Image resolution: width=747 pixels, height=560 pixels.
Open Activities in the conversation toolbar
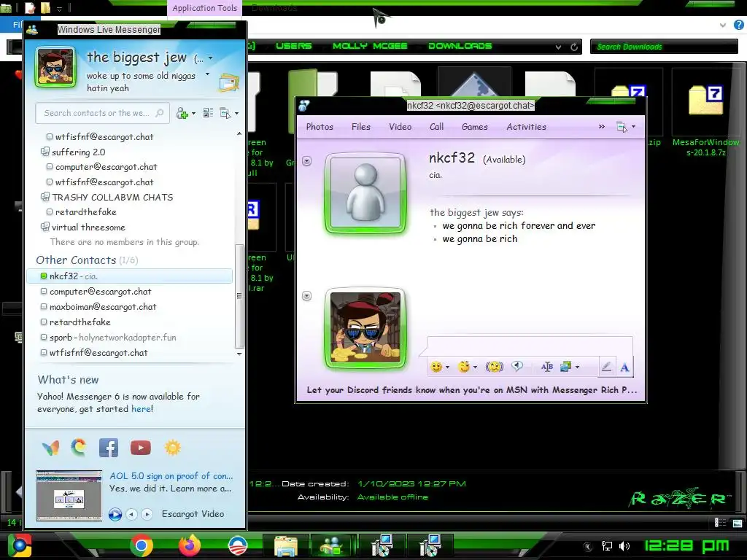pyautogui.click(x=526, y=127)
